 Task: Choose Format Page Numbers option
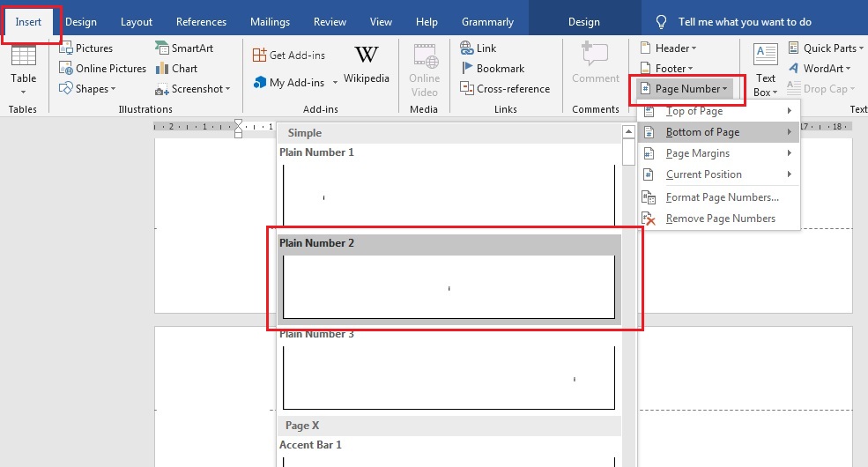pos(718,197)
